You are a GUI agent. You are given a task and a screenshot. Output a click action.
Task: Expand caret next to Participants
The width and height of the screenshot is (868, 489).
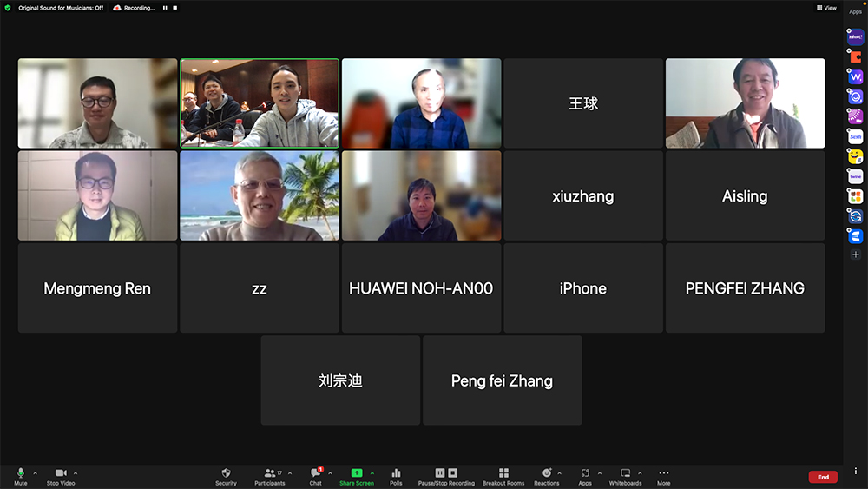point(290,473)
